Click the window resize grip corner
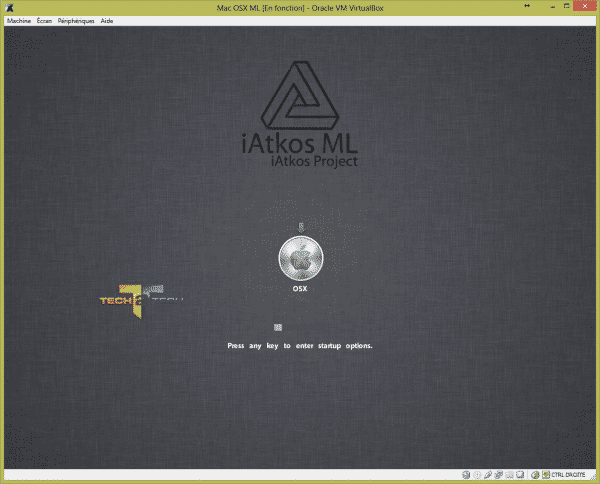Screen dimensions: 600x484 [592, 477]
